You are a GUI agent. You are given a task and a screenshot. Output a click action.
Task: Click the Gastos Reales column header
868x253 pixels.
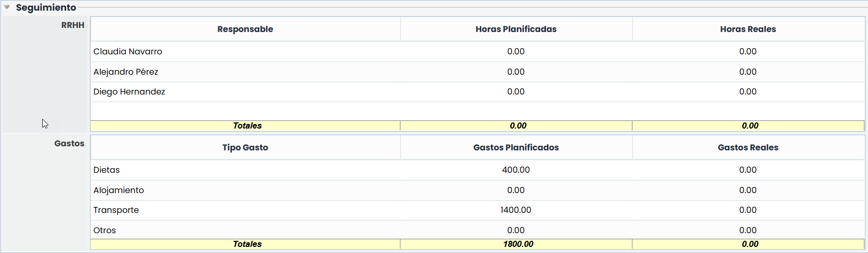[748, 147]
